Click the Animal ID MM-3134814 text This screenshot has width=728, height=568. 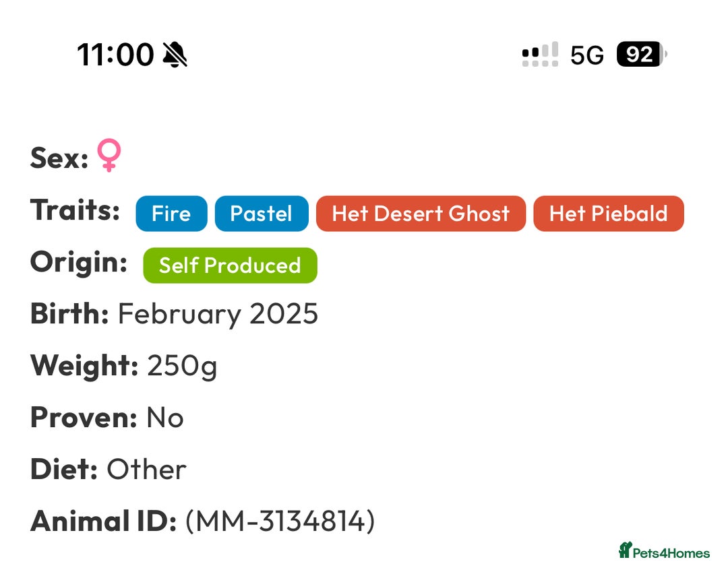click(x=280, y=521)
